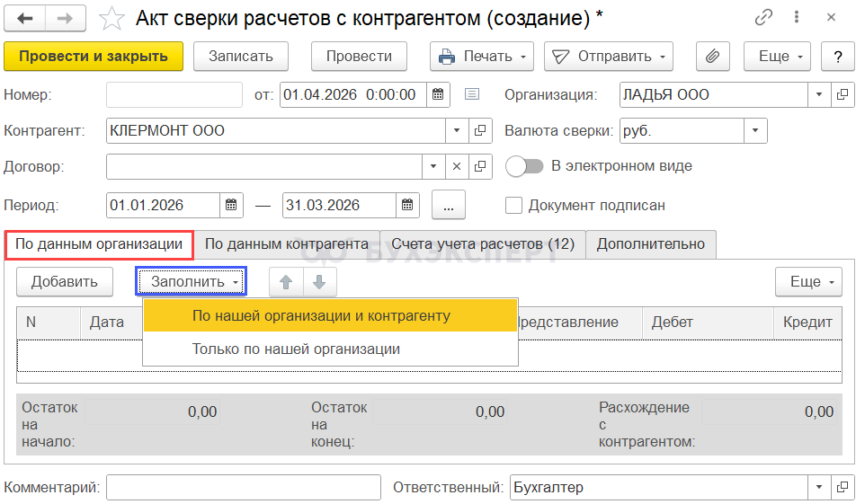856x504 pixels.
Task: Add document to favorites with star icon
Action: pyautogui.click(x=111, y=18)
